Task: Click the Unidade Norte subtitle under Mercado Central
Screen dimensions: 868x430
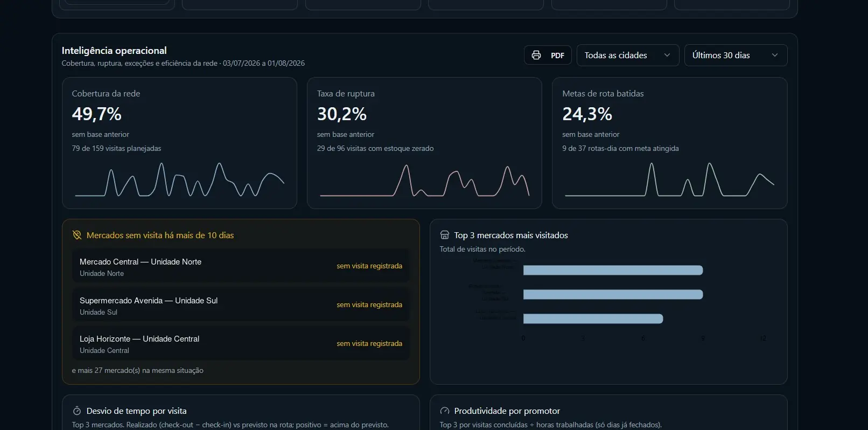Action: (x=102, y=274)
